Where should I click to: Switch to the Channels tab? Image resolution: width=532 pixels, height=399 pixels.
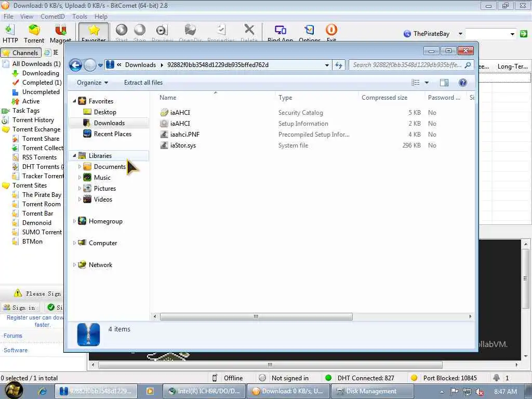click(21, 52)
